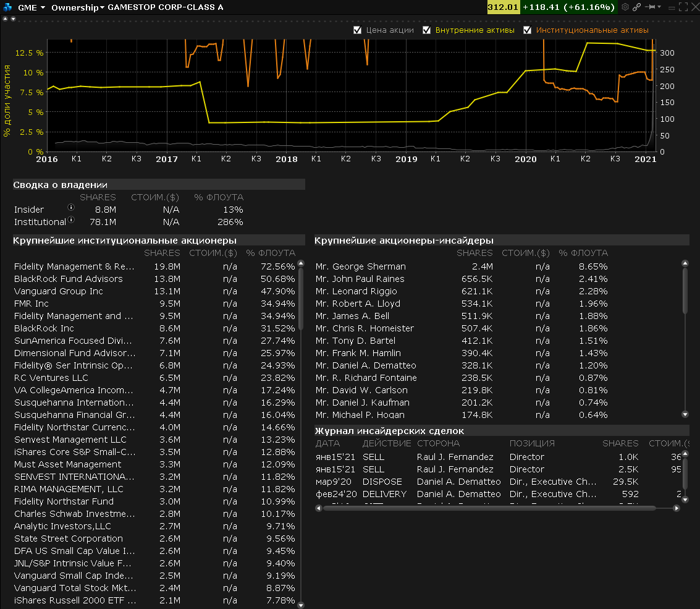
Task: Select Mr. Leonard Riggio insider row
Action: [462, 291]
